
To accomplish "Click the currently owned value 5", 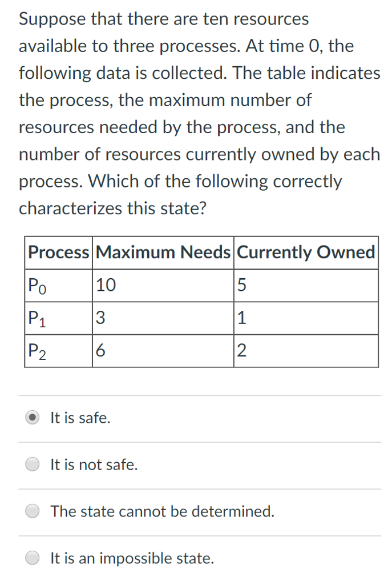I will (242, 285).
